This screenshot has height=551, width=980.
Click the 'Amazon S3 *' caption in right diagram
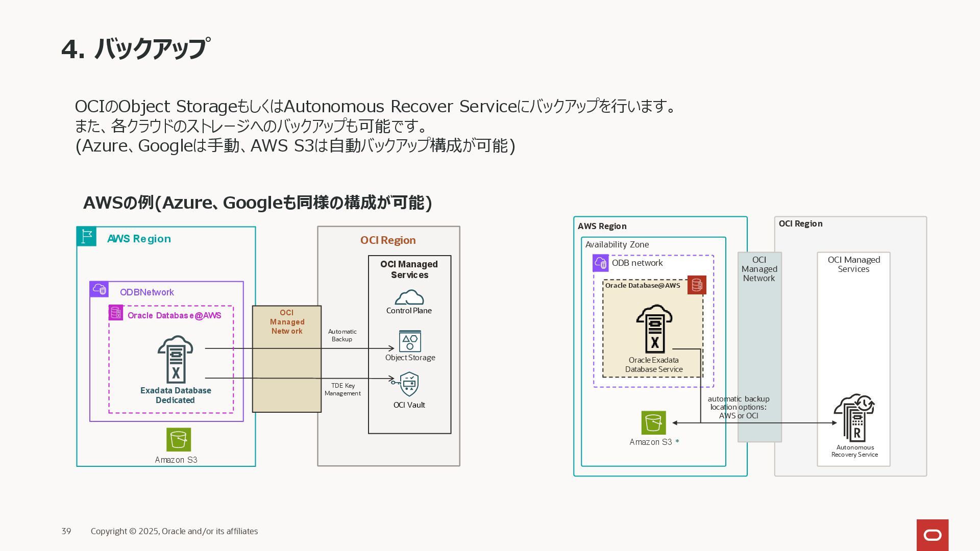[x=654, y=442]
